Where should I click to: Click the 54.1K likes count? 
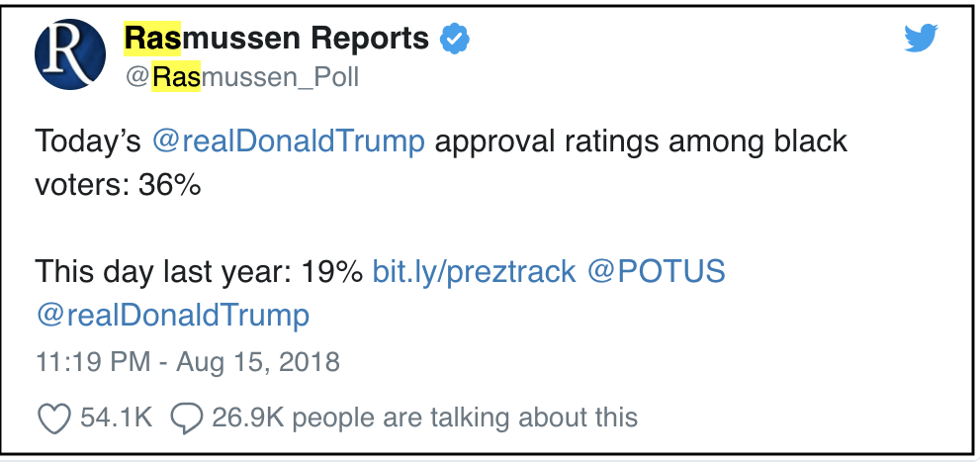(116, 418)
